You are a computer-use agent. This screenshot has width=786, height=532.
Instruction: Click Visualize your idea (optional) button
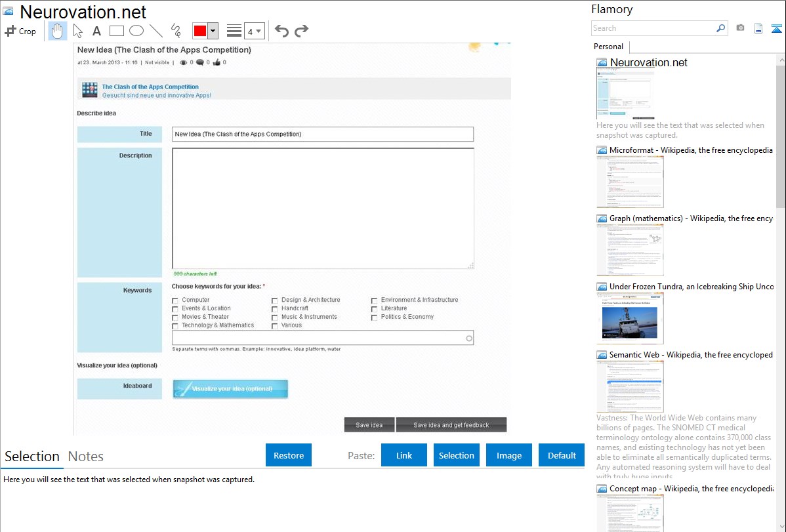(230, 388)
